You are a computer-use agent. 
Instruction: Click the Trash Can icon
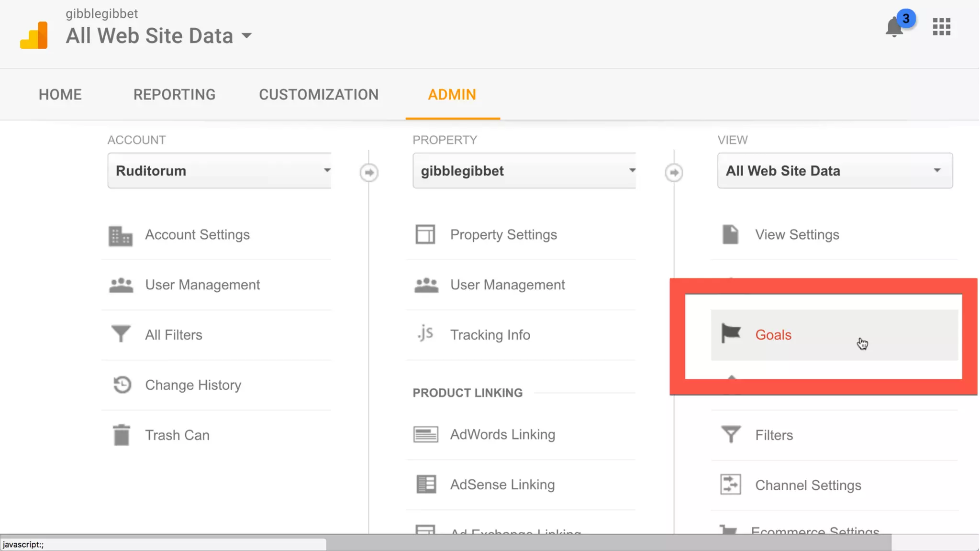coord(122,435)
